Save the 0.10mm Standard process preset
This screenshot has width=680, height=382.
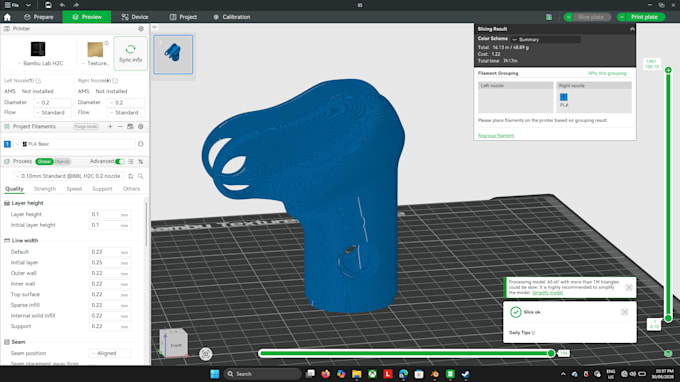pos(131,176)
